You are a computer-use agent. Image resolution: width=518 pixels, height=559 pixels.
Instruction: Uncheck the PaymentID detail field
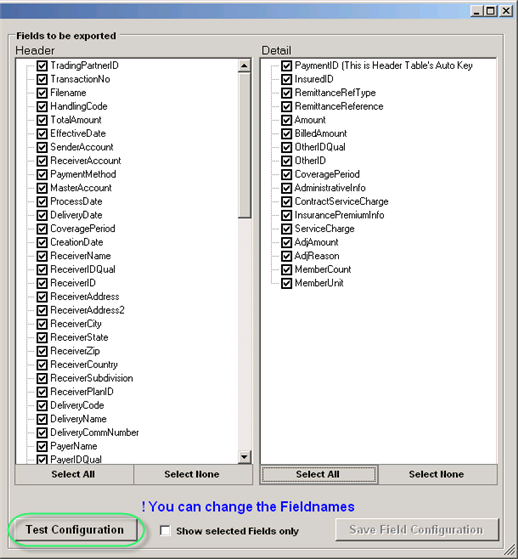click(x=287, y=66)
